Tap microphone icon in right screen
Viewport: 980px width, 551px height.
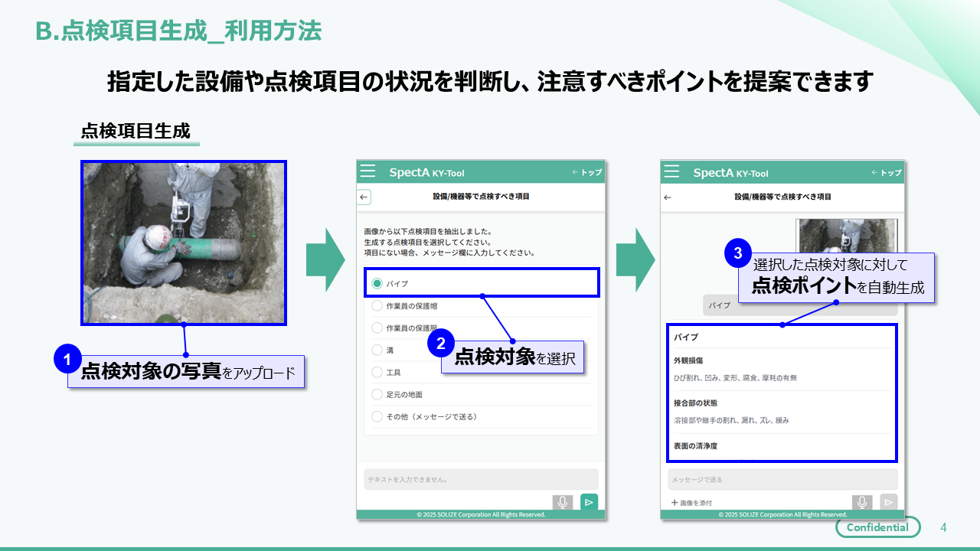[x=862, y=502]
